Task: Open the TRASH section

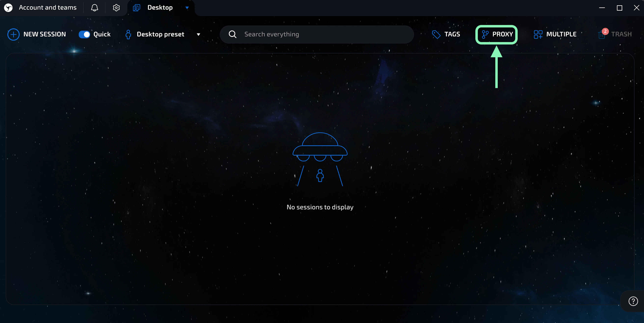Action: (621, 34)
